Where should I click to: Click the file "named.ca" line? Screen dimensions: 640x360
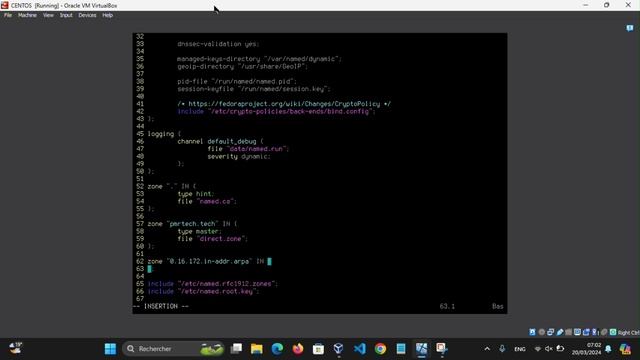click(x=207, y=201)
